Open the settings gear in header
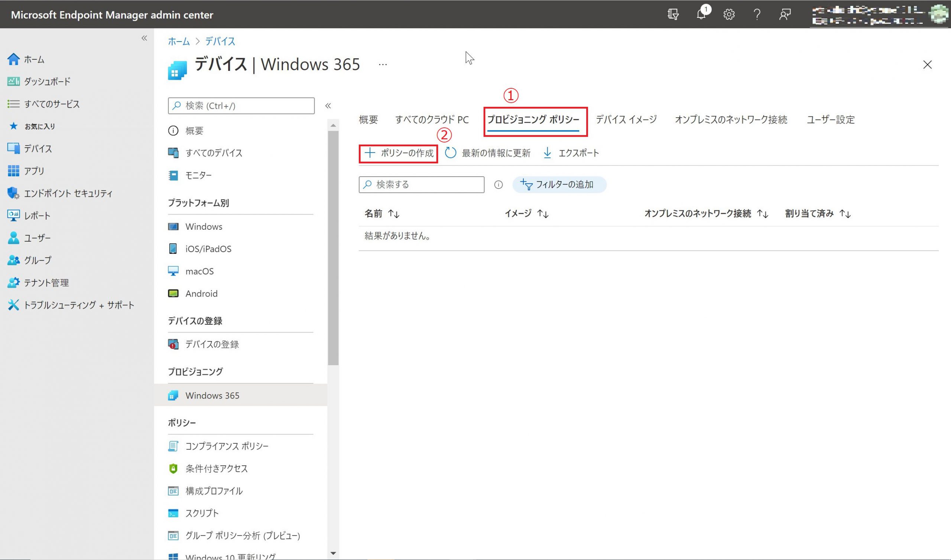951x560 pixels. 728,15
